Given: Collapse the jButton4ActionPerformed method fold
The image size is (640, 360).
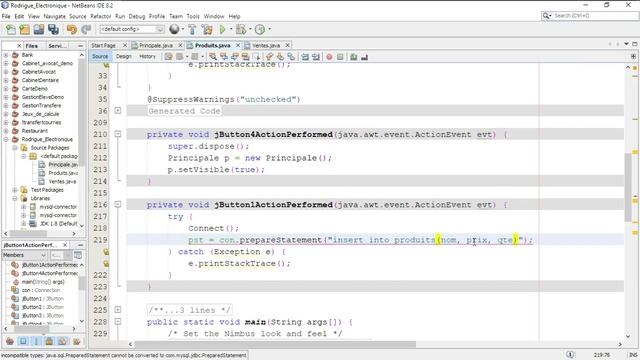Looking at the screenshot, I should tap(118, 134).
